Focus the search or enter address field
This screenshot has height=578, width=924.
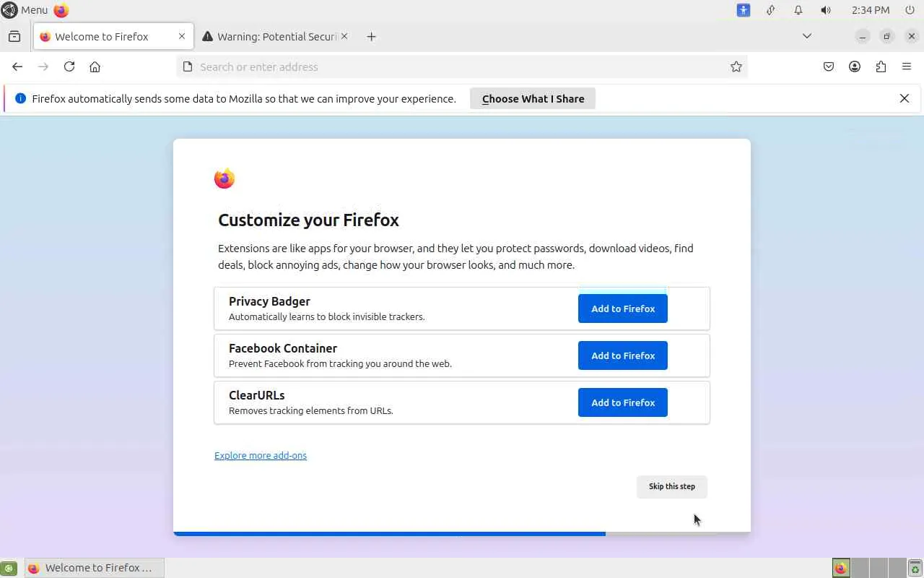coord(455,66)
